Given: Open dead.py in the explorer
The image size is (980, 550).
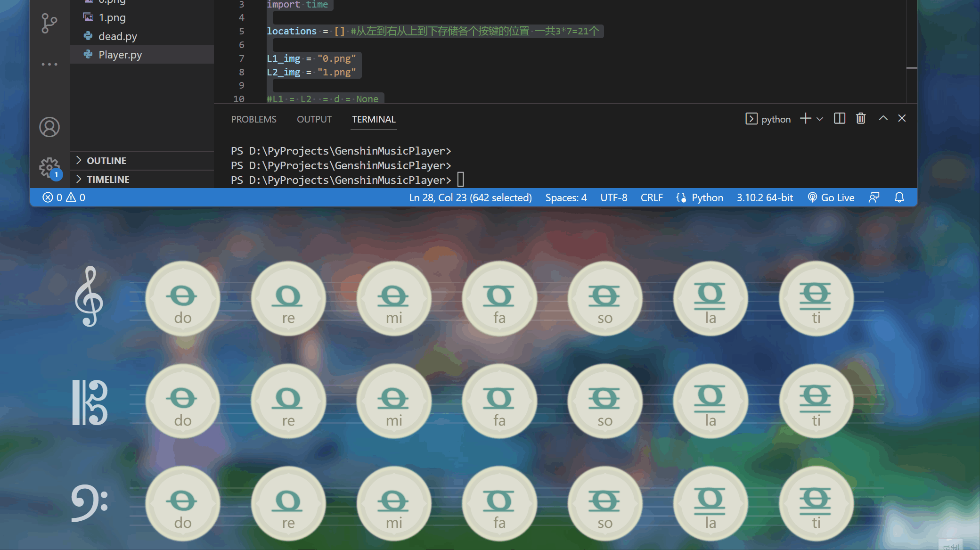Looking at the screenshot, I should tap(117, 36).
